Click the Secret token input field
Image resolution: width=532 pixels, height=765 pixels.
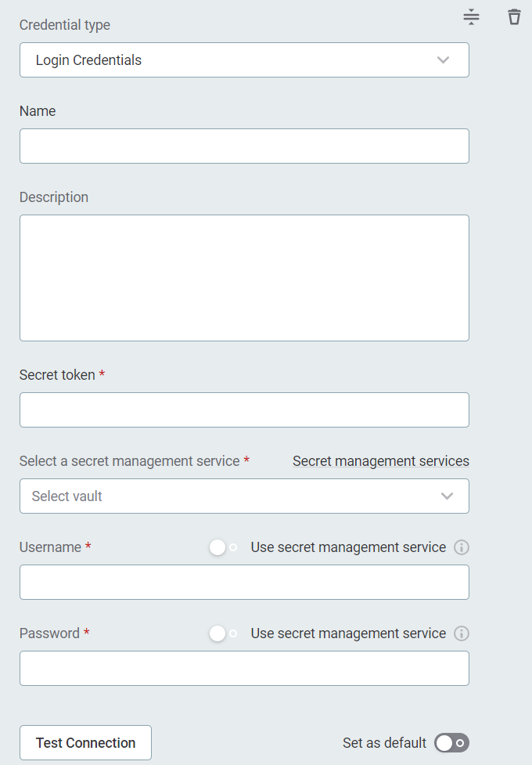coord(244,410)
